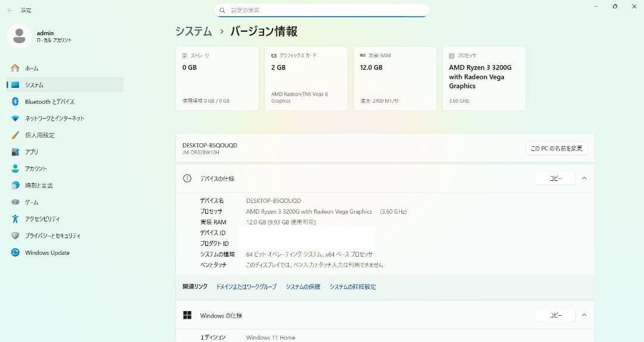Copy the device specifications
The image size is (644, 342).
(x=555, y=178)
